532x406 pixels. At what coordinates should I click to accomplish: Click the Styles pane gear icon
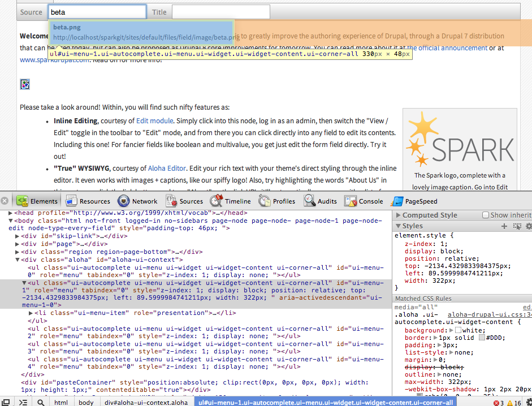click(529, 226)
